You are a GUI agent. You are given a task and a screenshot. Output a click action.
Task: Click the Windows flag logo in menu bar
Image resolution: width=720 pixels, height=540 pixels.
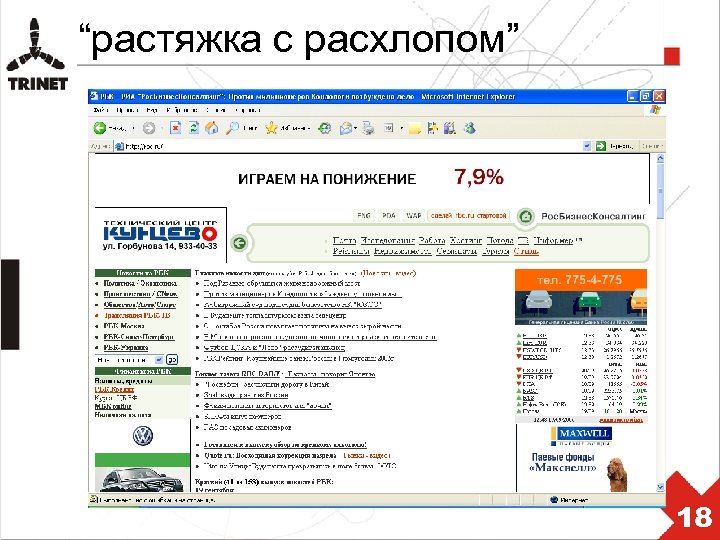656,110
